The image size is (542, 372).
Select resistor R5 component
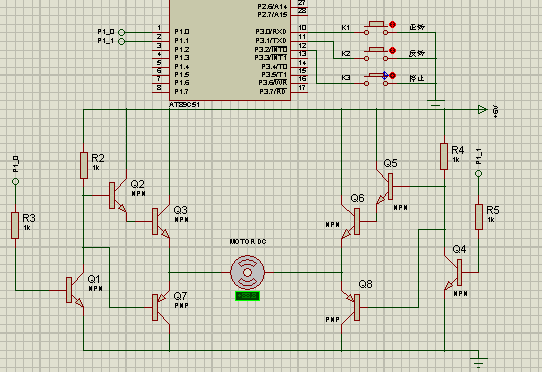(479, 217)
